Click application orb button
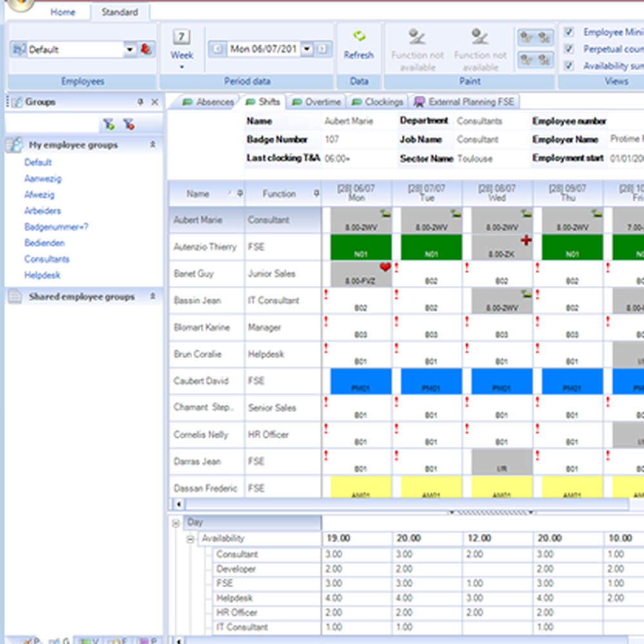 click(20, 4)
